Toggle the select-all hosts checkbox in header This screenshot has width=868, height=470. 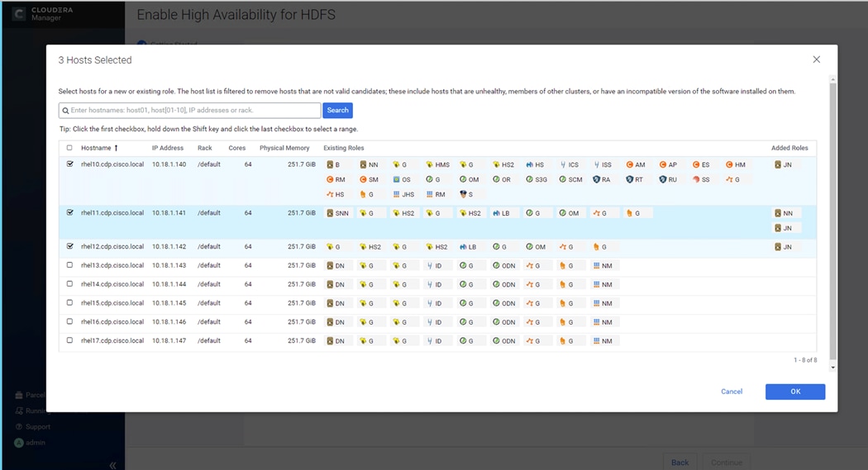point(69,148)
